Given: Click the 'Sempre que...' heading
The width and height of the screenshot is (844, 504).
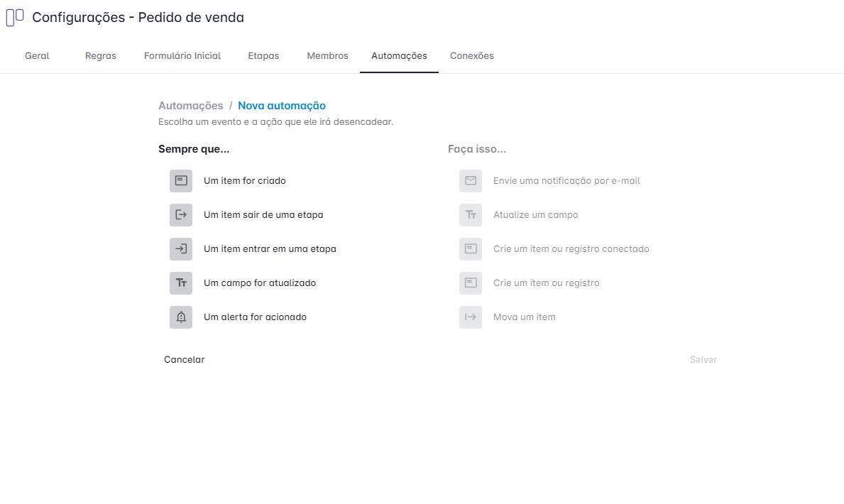Looking at the screenshot, I should (194, 149).
